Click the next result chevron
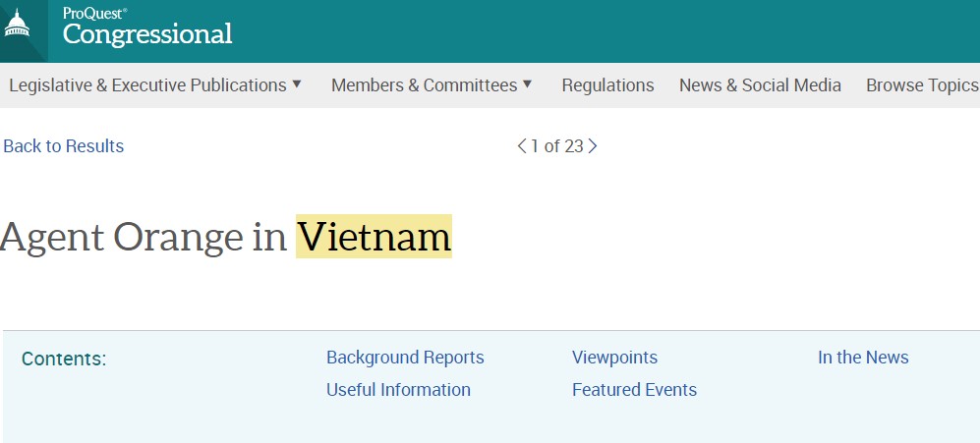This screenshot has width=980, height=443. click(593, 146)
